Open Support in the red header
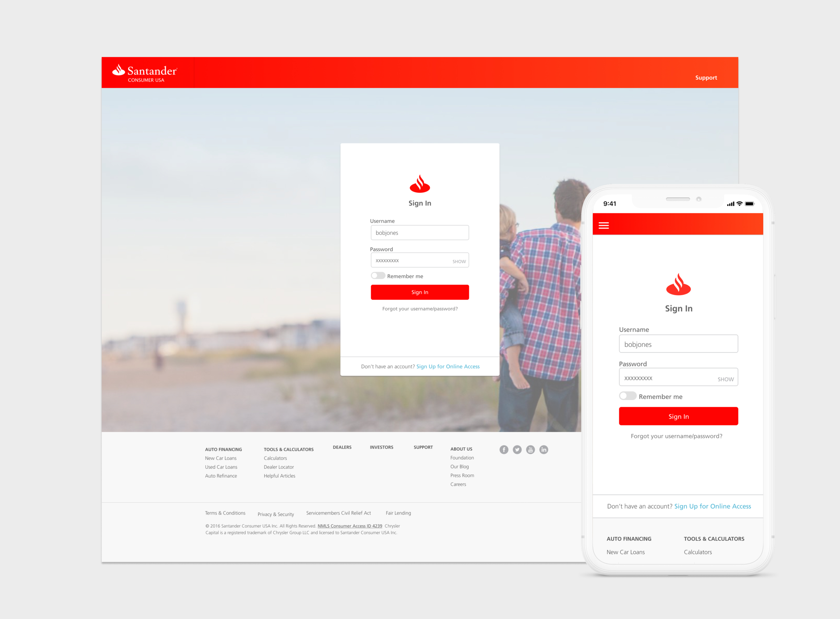The width and height of the screenshot is (840, 619). (706, 77)
